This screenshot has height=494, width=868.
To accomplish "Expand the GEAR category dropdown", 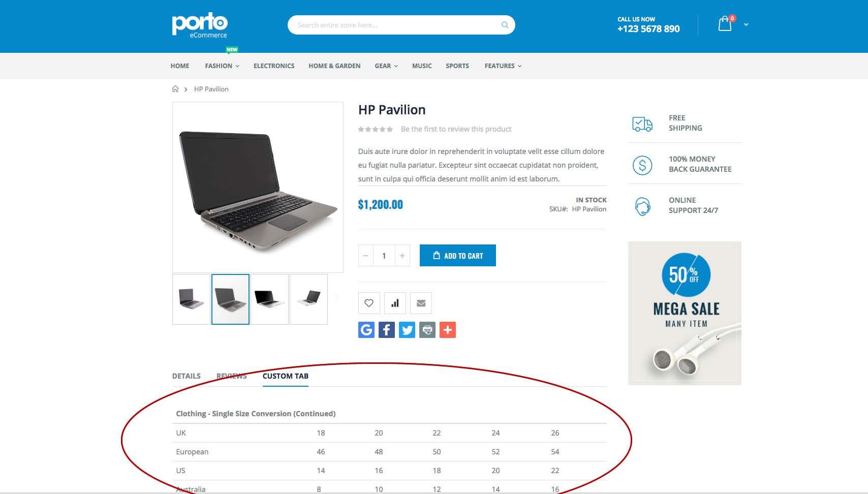I will coord(386,66).
